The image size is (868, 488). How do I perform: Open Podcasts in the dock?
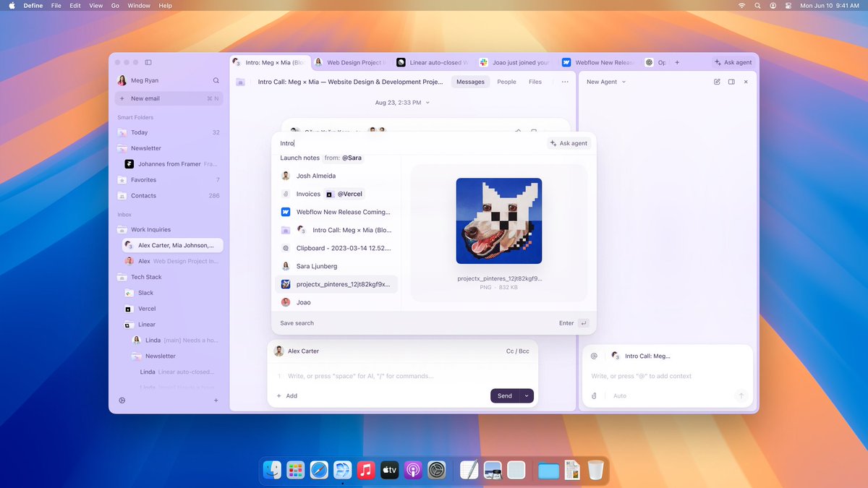413,471
